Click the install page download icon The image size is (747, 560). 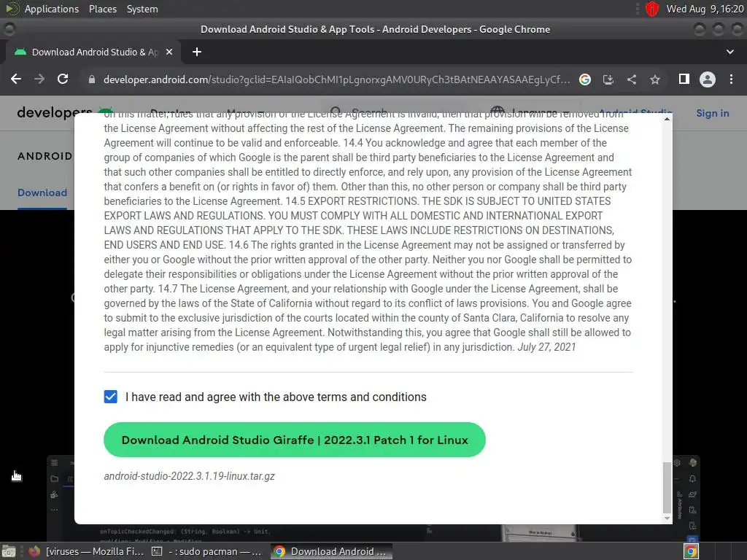608,79
